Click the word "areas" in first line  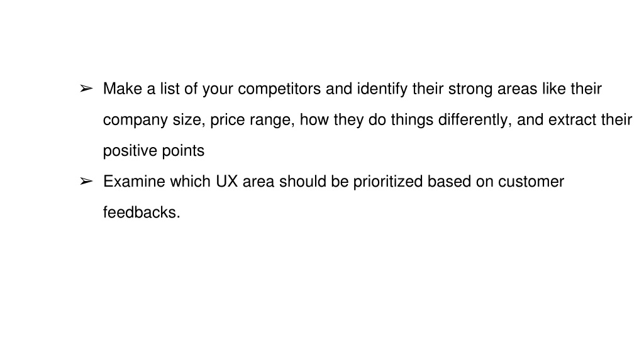click(517, 89)
